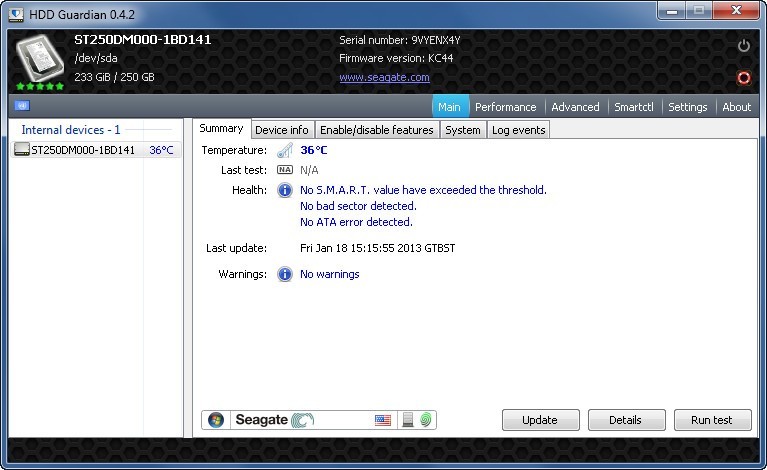Click the hard drive image in header
767x470 pixels.
pyautogui.click(x=39, y=58)
